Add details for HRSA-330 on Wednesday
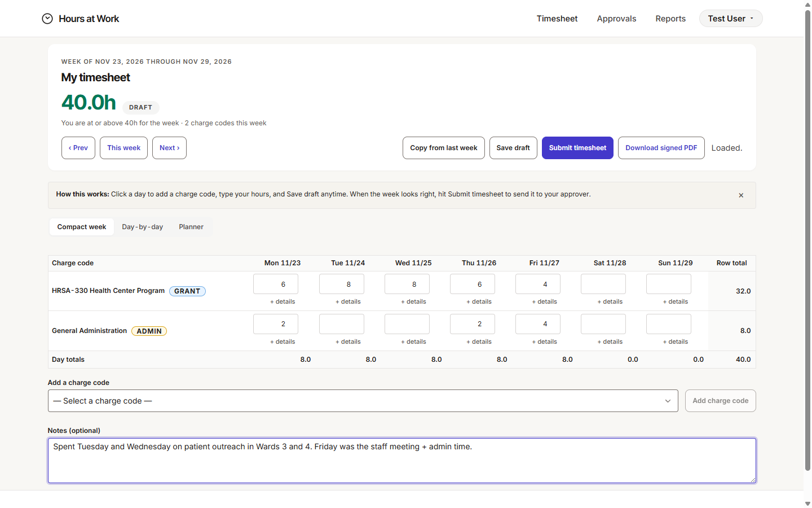The width and height of the screenshot is (812, 508). click(413, 301)
